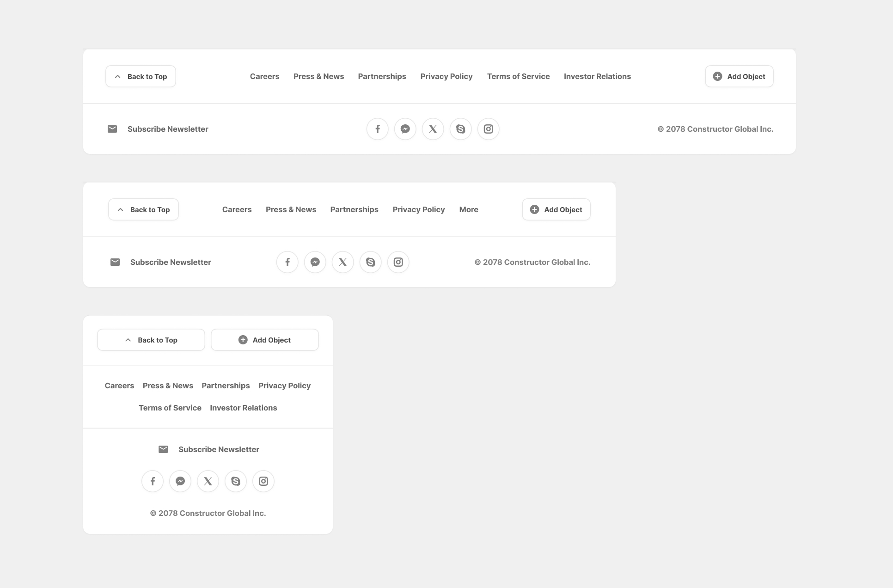
Task: Click envelope icon in the medium footer
Action: coord(115,262)
